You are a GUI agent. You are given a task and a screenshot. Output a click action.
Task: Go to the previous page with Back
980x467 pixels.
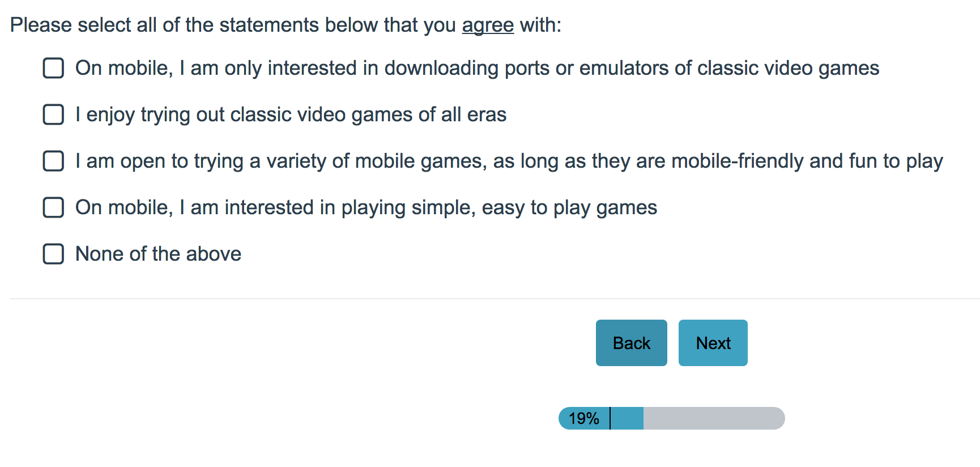point(631,343)
